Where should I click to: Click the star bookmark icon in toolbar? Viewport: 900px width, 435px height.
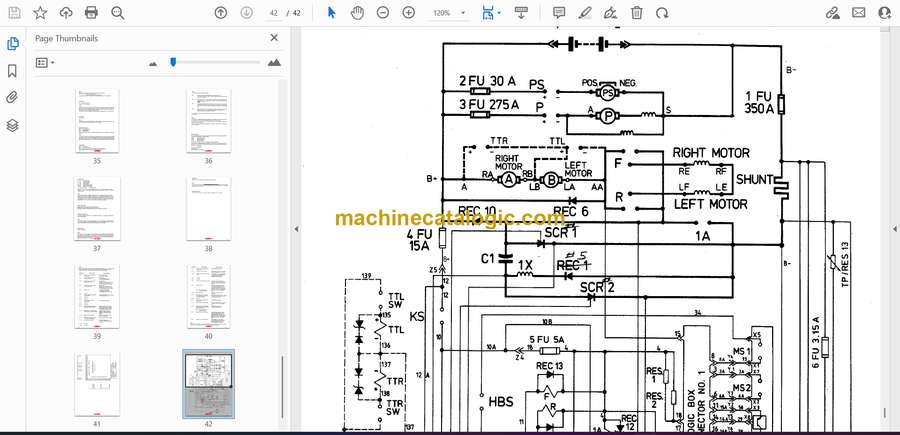[x=40, y=13]
